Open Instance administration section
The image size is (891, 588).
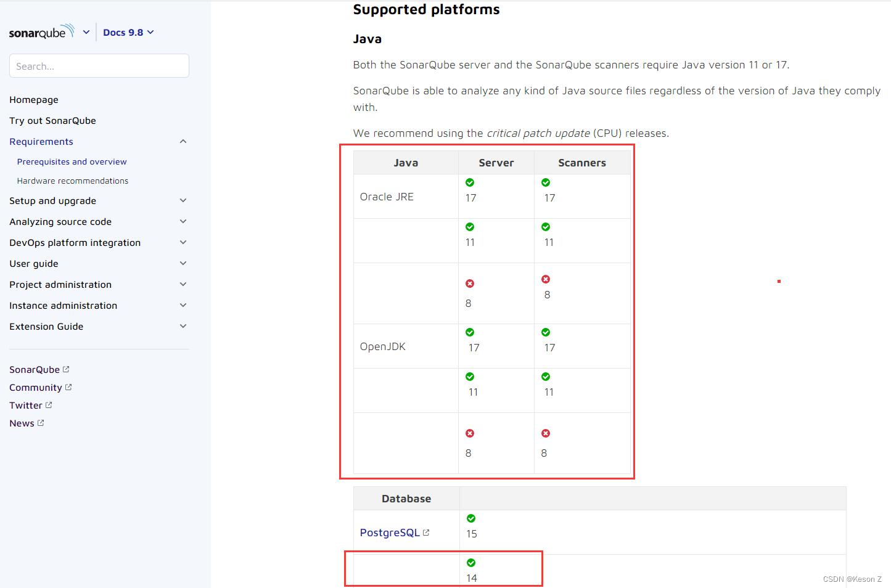click(x=64, y=306)
